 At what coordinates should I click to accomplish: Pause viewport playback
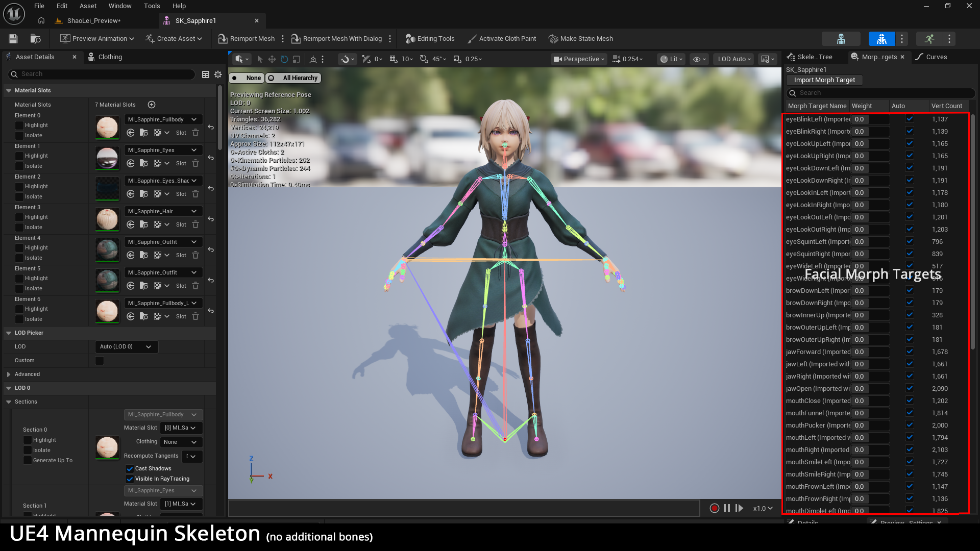coord(727,508)
